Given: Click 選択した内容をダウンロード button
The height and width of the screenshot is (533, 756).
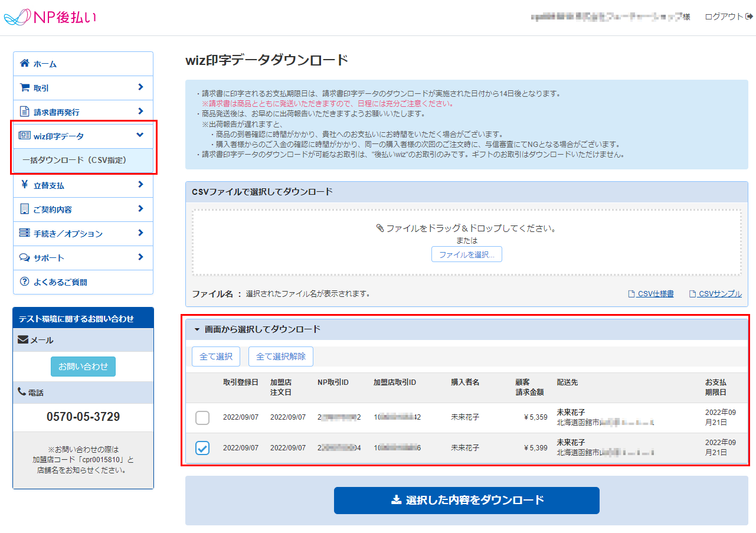Looking at the screenshot, I should pyautogui.click(x=467, y=501).
